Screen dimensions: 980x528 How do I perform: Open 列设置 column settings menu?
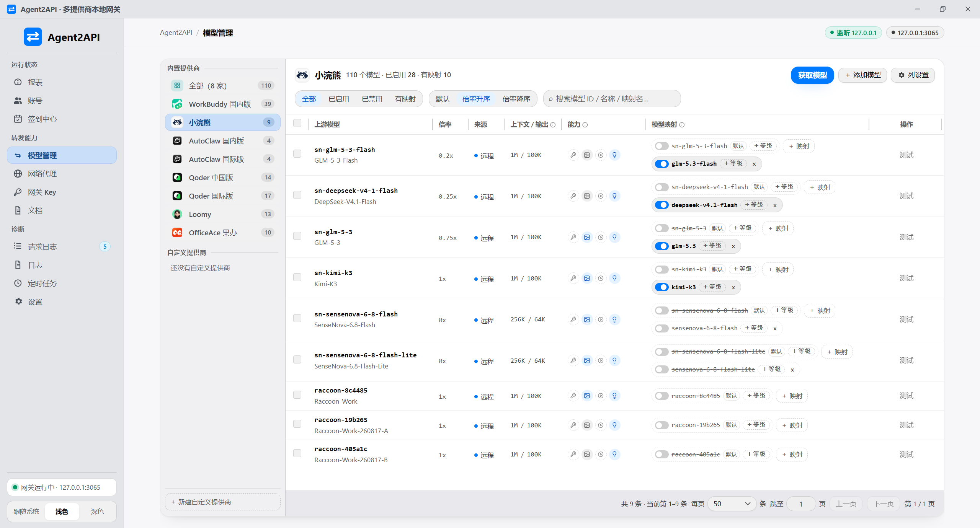(x=913, y=75)
